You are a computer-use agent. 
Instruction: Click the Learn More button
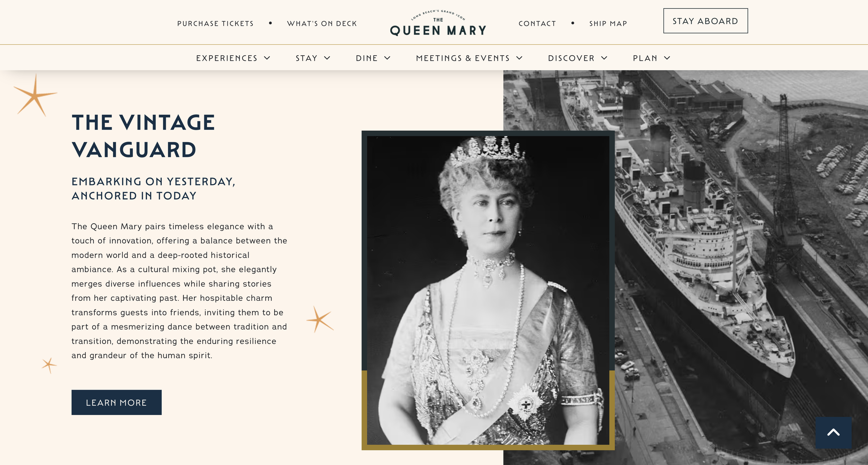click(x=117, y=402)
